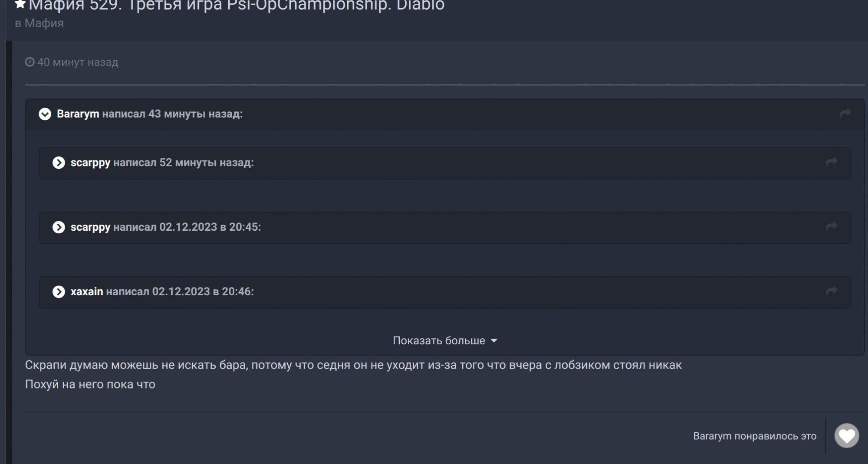Click the heart reaction icon
868x464 pixels.
846,436
